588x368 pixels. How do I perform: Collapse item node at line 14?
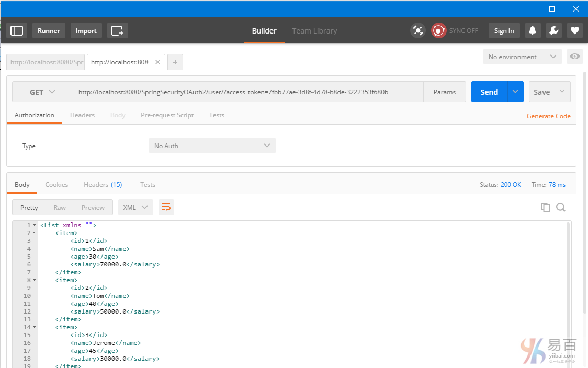click(x=34, y=327)
